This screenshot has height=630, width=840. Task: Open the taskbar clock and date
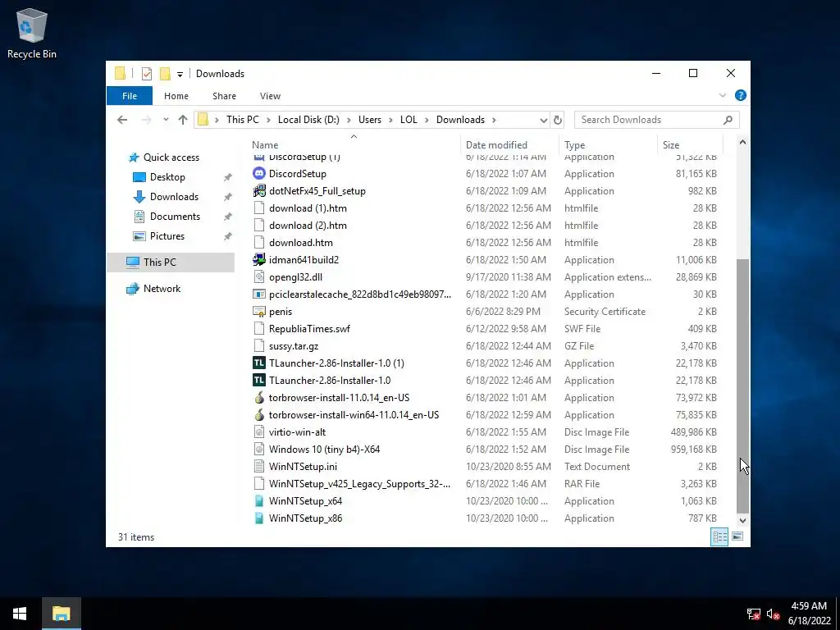coord(809,614)
